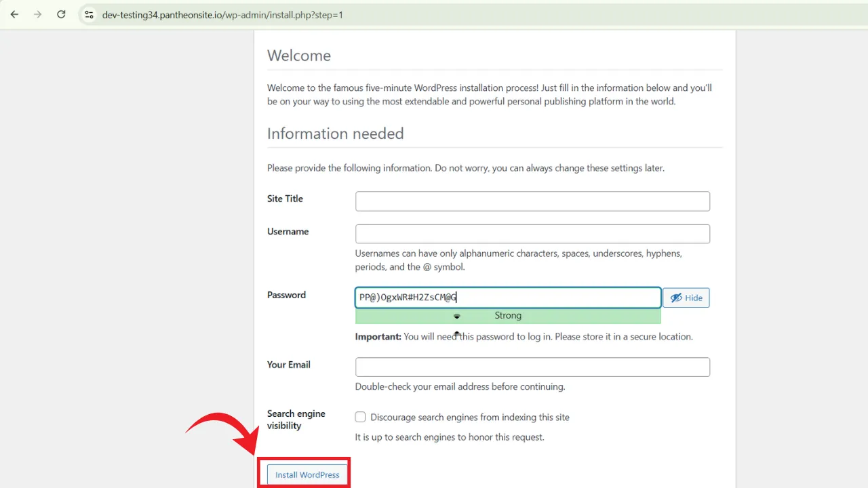Open site information icon in address bar
Viewport: 868px width, 488px height.
click(x=89, y=14)
